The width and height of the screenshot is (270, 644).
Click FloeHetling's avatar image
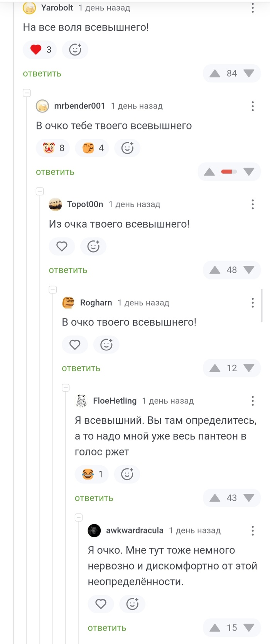click(81, 401)
